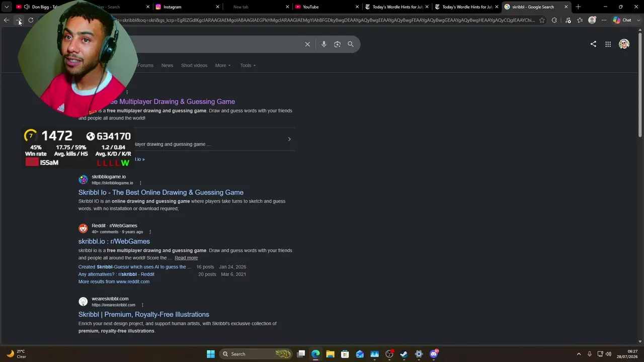
Task: Switch to the Short videos tab
Action: click(x=194, y=65)
